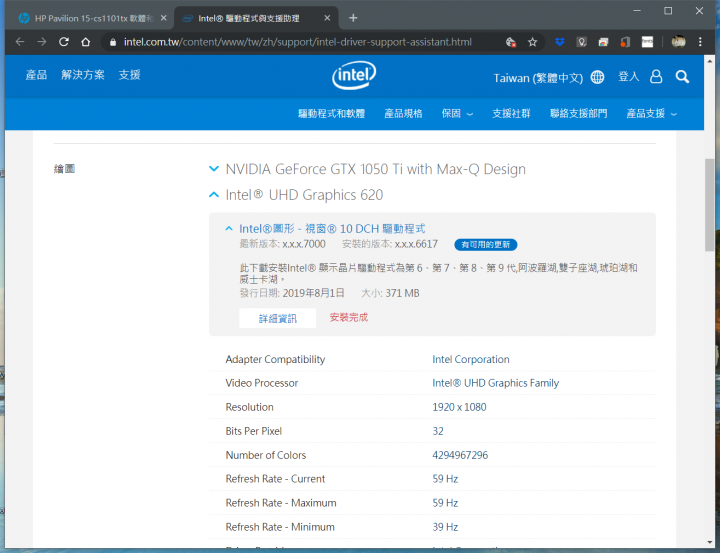Open the Chrome profile avatar
Image resolution: width=720 pixels, height=553 pixels.
(678, 42)
